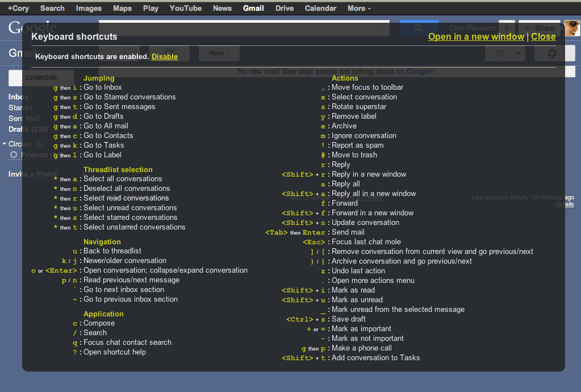Open the Drafts (239) folder
Viewport: 581px width, 392px height.
[x=28, y=130]
